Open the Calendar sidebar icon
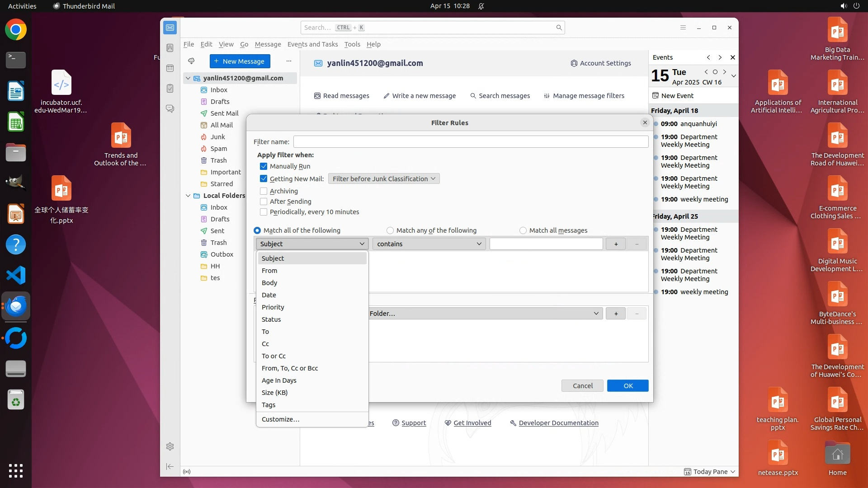 (x=170, y=68)
